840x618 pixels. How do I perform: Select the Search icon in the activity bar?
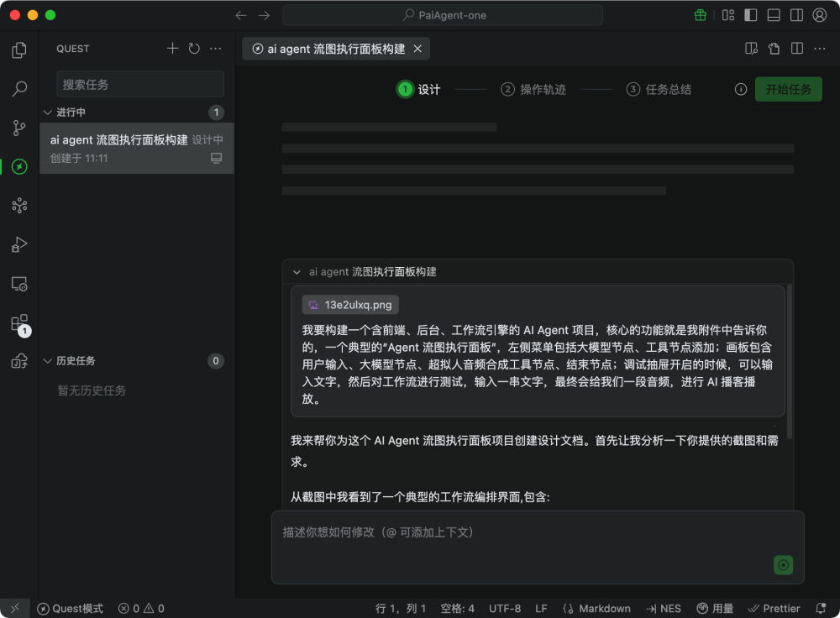point(19,89)
